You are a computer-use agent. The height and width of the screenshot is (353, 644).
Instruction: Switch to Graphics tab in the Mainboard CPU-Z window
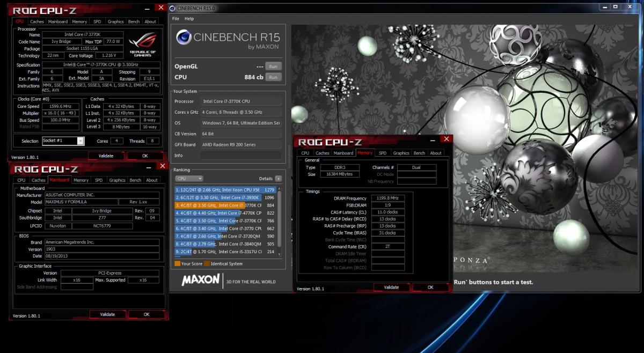click(117, 180)
